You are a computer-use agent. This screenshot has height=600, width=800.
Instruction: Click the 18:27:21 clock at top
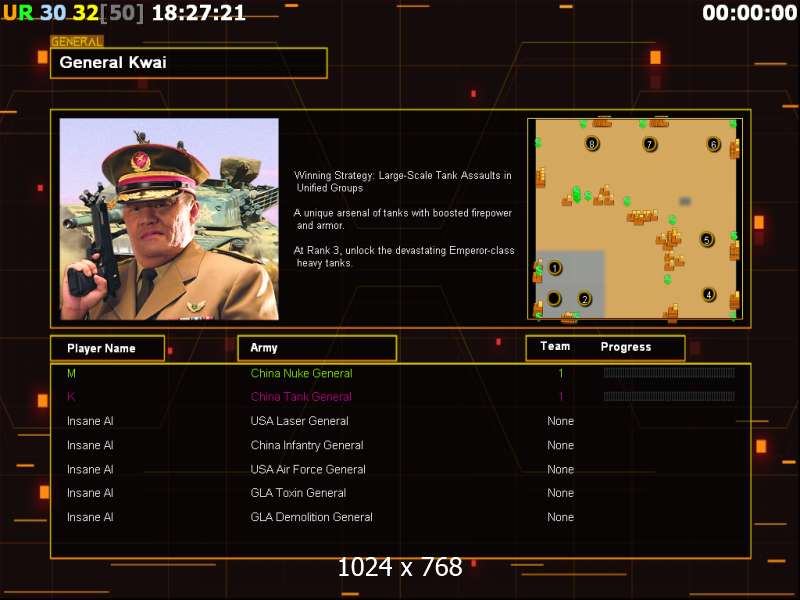(x=199, y=13)
